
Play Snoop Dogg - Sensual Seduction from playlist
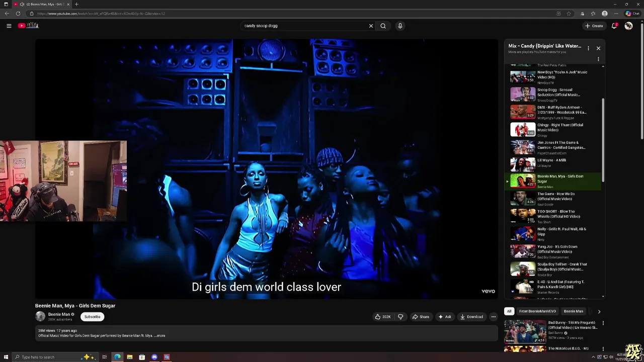pos(553,94)
